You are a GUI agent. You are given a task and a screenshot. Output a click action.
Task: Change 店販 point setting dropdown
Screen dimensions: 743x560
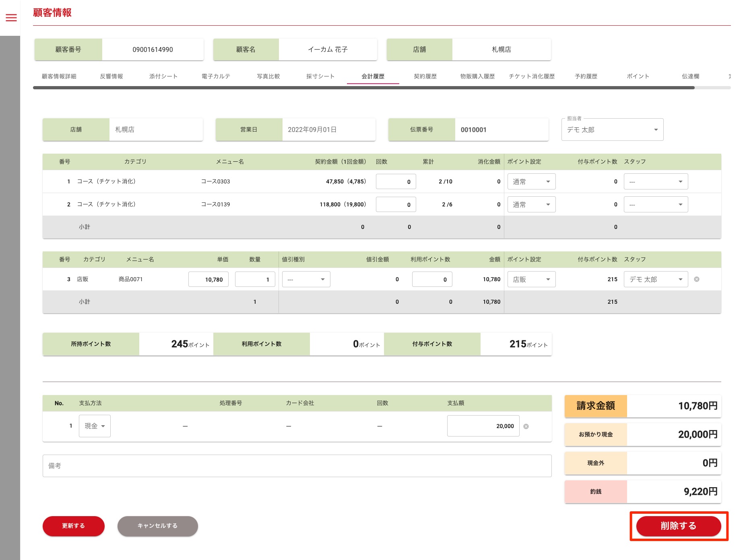pos(531,280)
